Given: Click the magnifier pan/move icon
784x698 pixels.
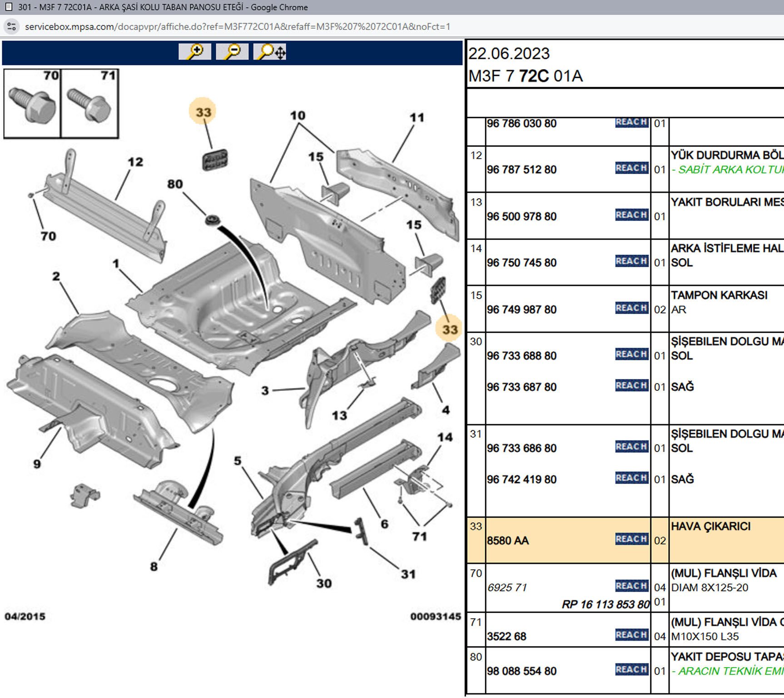Looking at the screenshot, I should click(270, 51).
